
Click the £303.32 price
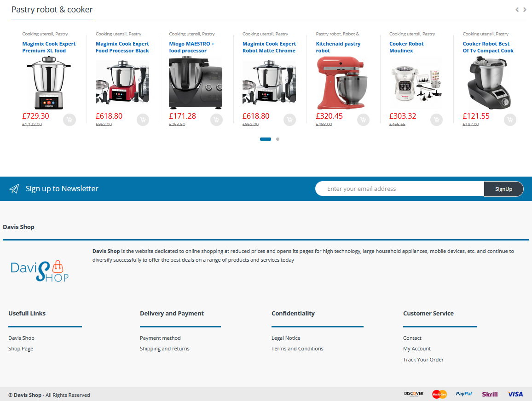pos(403,116)
